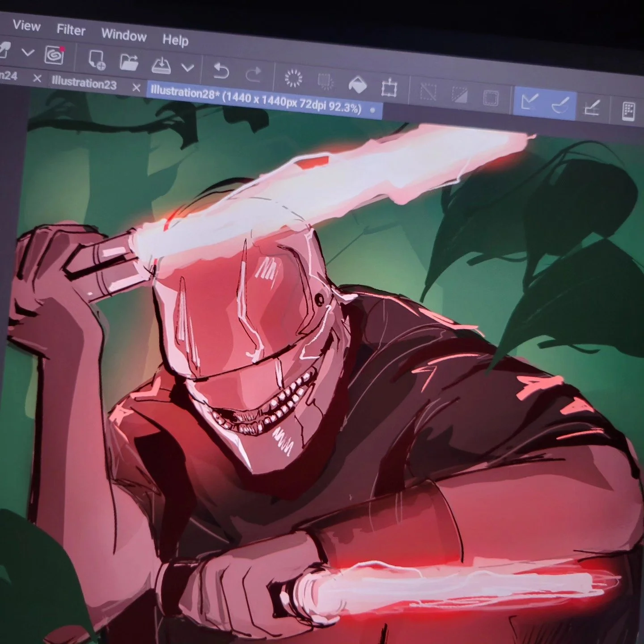Close the tab ending in 24
Image resolution: width=644 pixels, height=644 pixels.
(38, 79)
